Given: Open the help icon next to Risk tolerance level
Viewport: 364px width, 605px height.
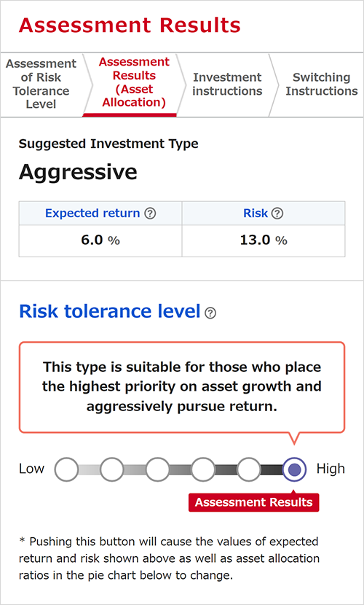Looking at the screenshot, I should pyautogui.click(x=210, y=313).
